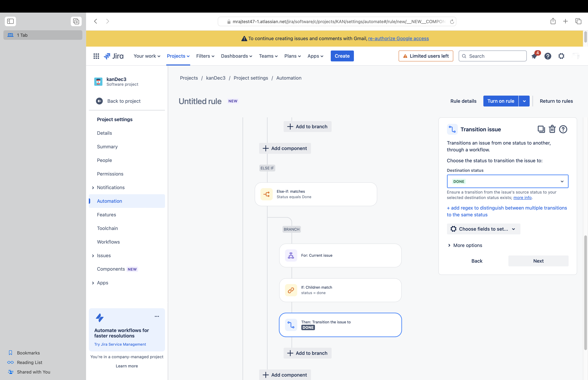588x380 pixels.
Task: Click the Safari sidebar toggle icon
Action: click(10, 21)
